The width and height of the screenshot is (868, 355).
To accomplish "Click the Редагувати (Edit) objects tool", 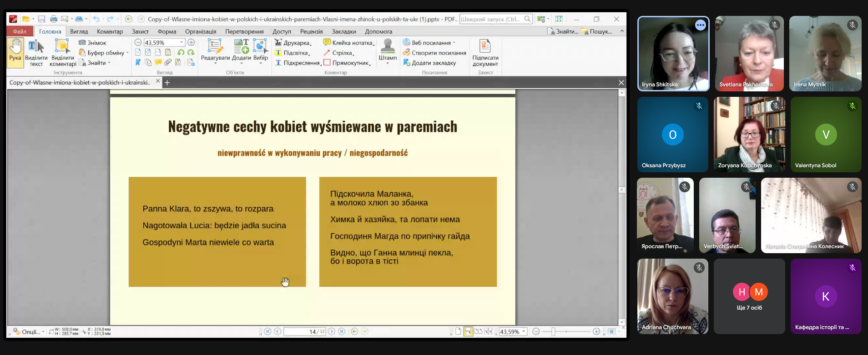I will (215, 50).
